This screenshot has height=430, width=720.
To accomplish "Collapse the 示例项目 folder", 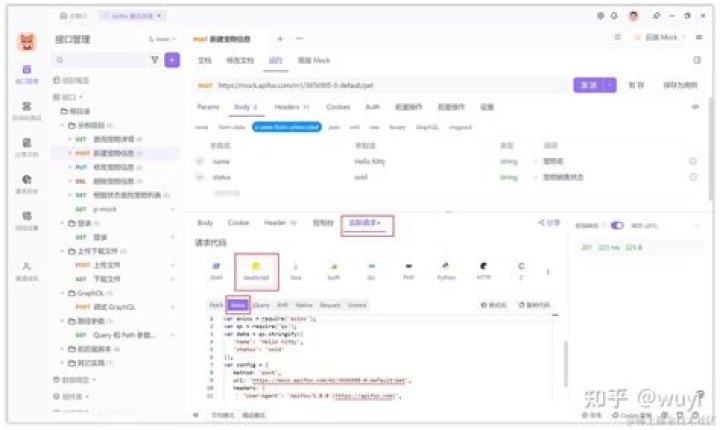I will point(62,125).
